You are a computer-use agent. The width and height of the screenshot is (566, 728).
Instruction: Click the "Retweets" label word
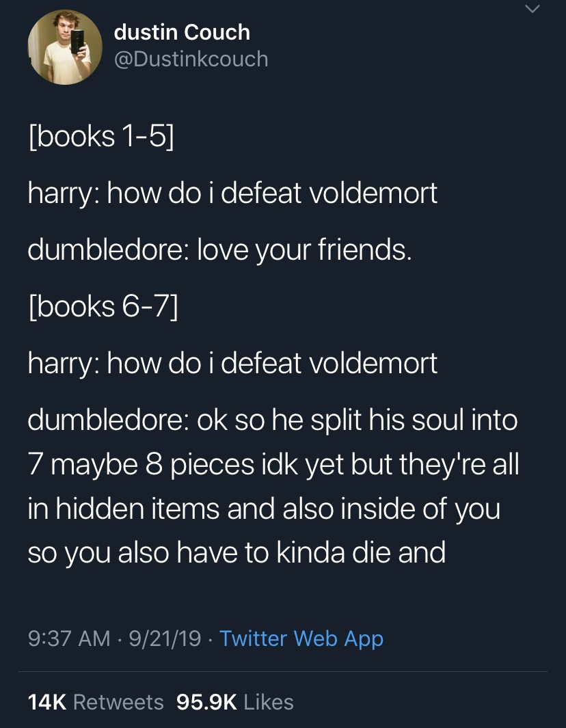pos(118,701)
